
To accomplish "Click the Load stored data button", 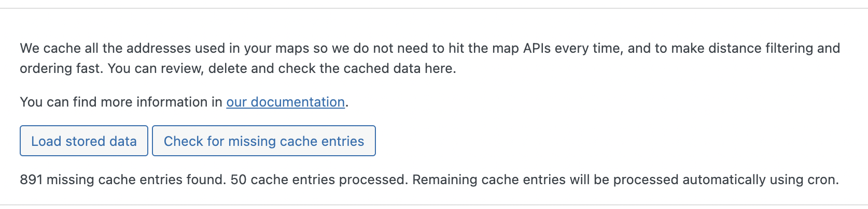I will tap(84, 141).
